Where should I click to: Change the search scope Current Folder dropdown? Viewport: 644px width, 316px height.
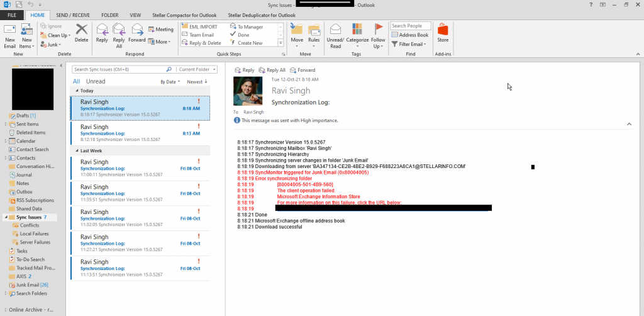[197, 69]
